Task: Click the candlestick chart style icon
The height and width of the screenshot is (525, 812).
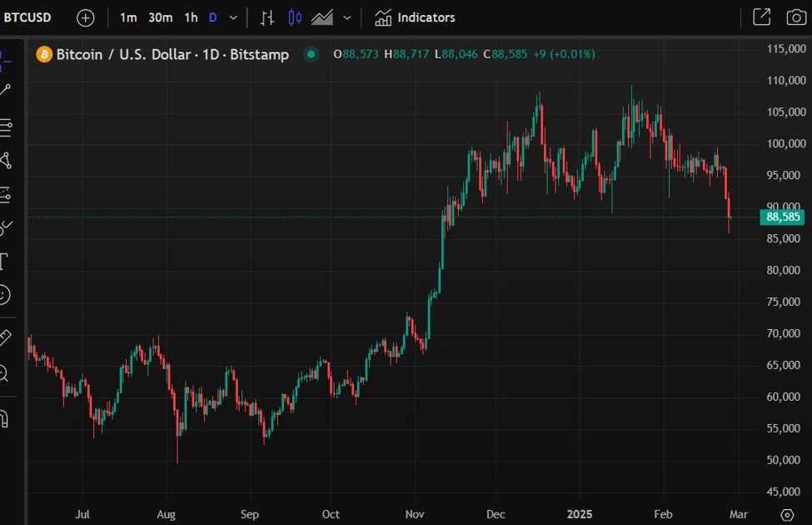Action: (294, 17)
